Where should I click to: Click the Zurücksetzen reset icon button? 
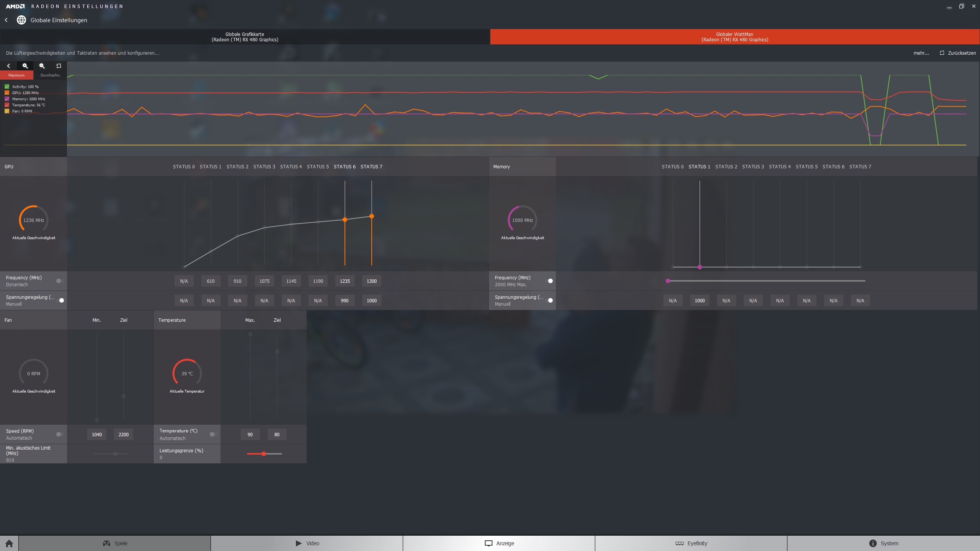(x=942, y=53)
